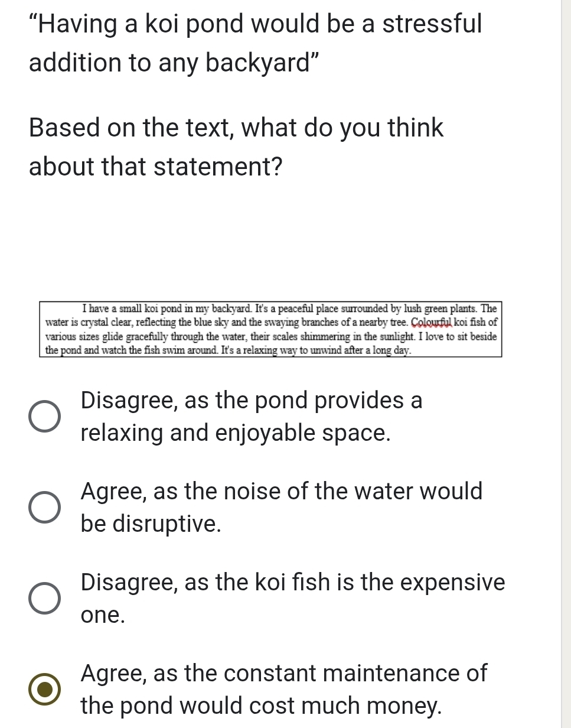The height and width of the screenshot is (728, 571).
Task: Click the line "the pond would cost much money."
Action: pyautogui.click(x=261, y=706)
